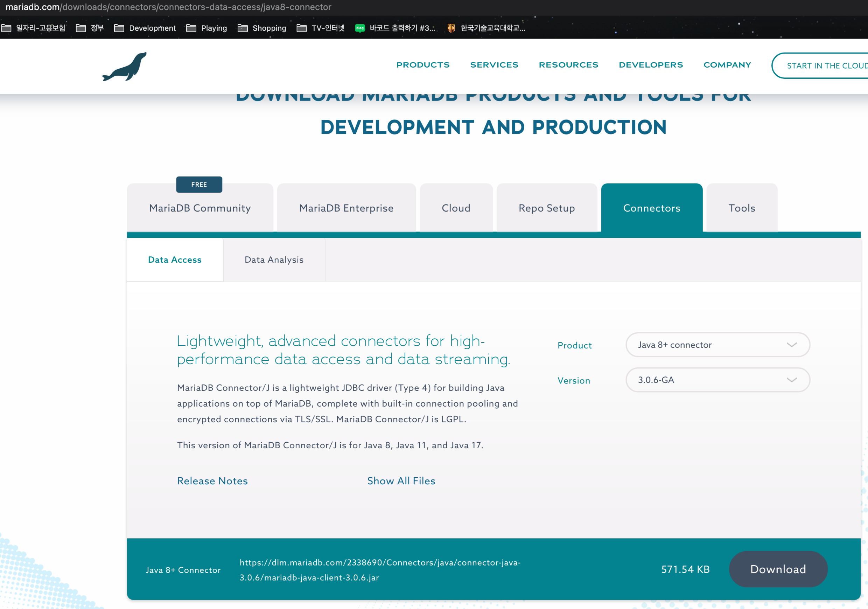Open the 한국기술교육대학교 bookmark

pos(486,28)
